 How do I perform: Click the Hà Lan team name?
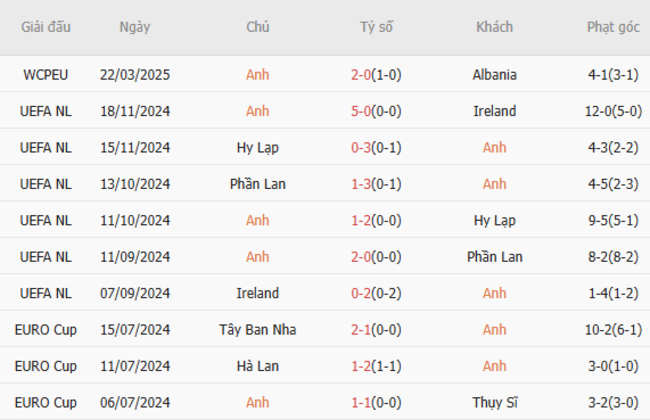tap(258, 367)
